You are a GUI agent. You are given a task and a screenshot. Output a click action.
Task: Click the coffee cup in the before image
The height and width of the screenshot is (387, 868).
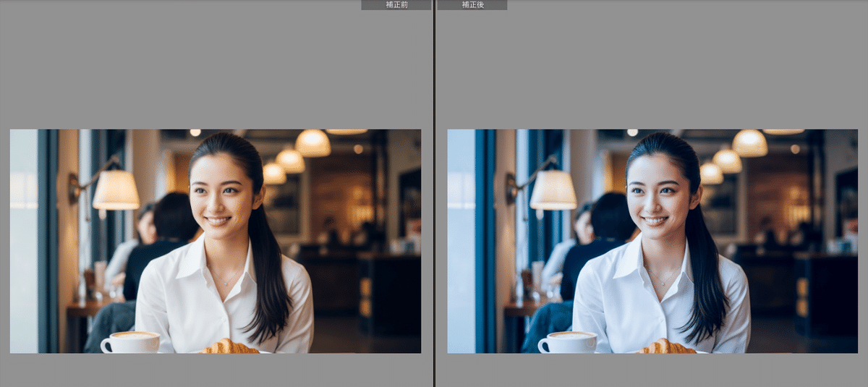pyautogui.click(x=130, y=342)
